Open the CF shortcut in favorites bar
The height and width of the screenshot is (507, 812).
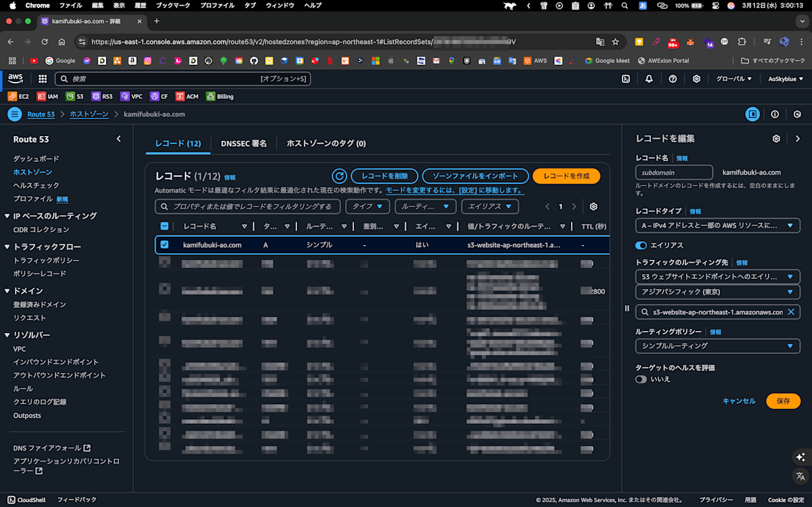point(159,96)
